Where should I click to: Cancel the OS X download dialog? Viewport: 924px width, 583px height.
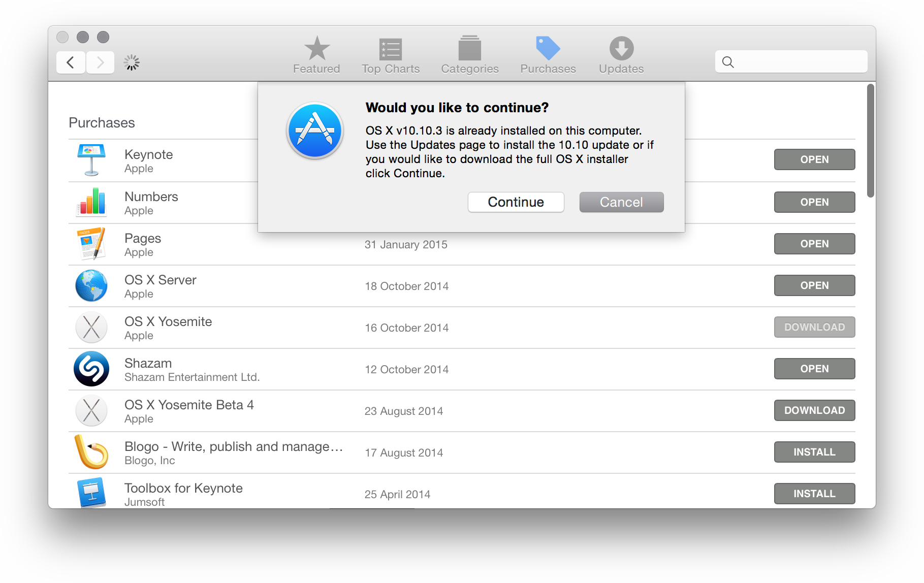tap(621, 202)
